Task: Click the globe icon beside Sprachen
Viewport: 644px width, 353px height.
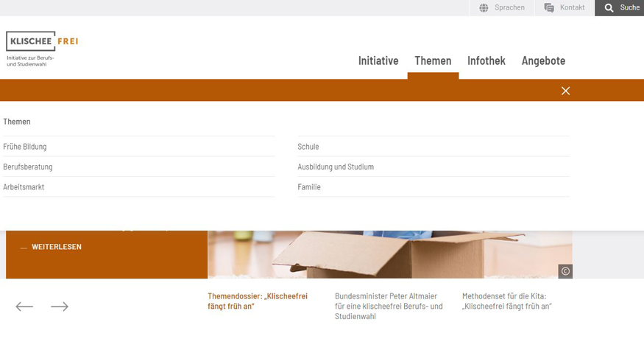Action: [x=484, y=8]
